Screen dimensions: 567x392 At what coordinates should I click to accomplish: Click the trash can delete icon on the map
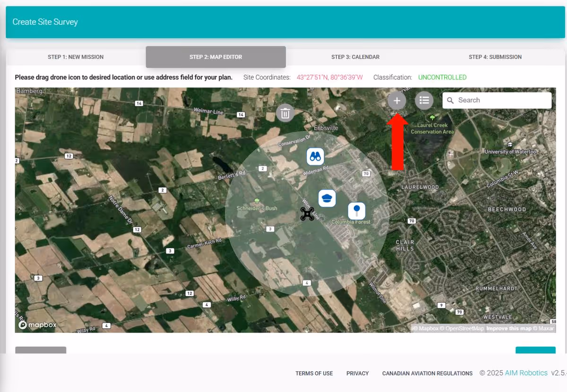[x=285, y=113]
